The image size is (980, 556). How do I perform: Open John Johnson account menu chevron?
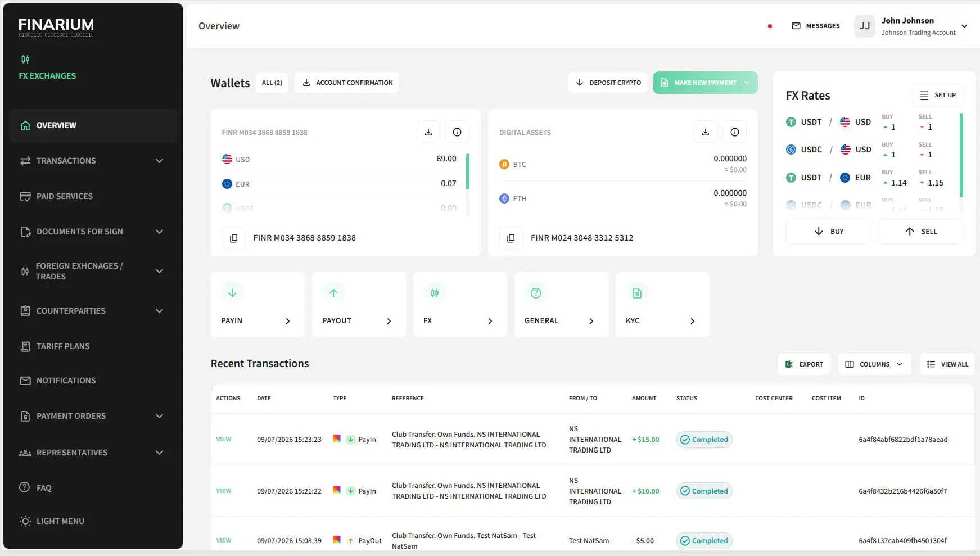point(964,26)
